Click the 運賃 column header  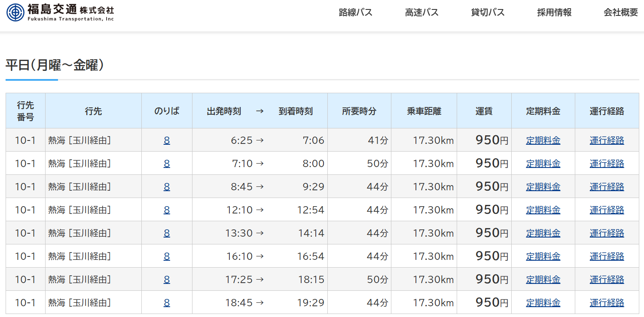pyautogui.click(x=484, y=111)
